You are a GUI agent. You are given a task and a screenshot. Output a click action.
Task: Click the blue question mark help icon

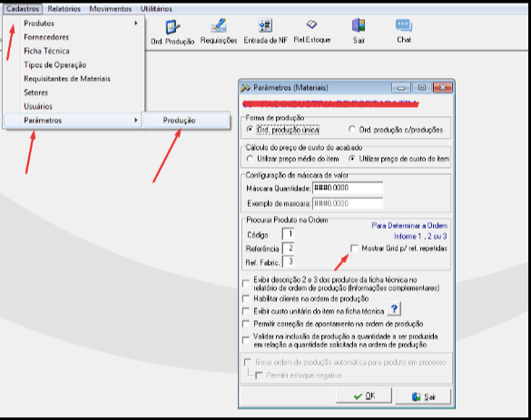(394, 308)
